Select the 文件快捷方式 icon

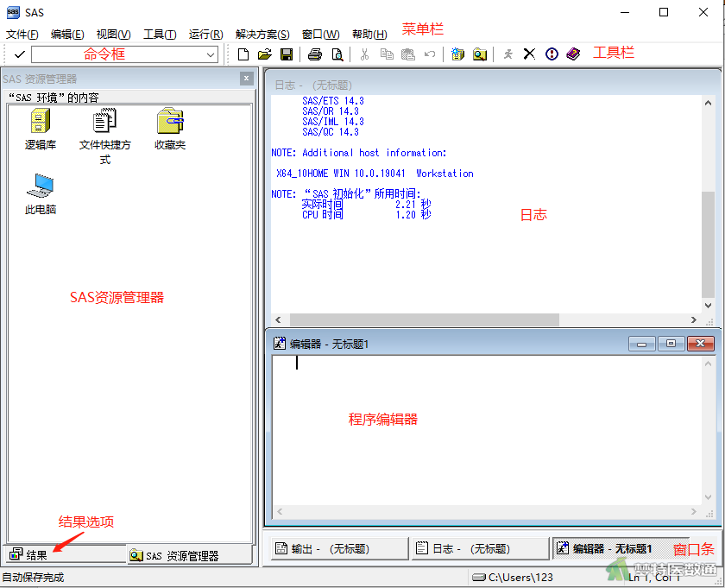click(x=105, y=136)
